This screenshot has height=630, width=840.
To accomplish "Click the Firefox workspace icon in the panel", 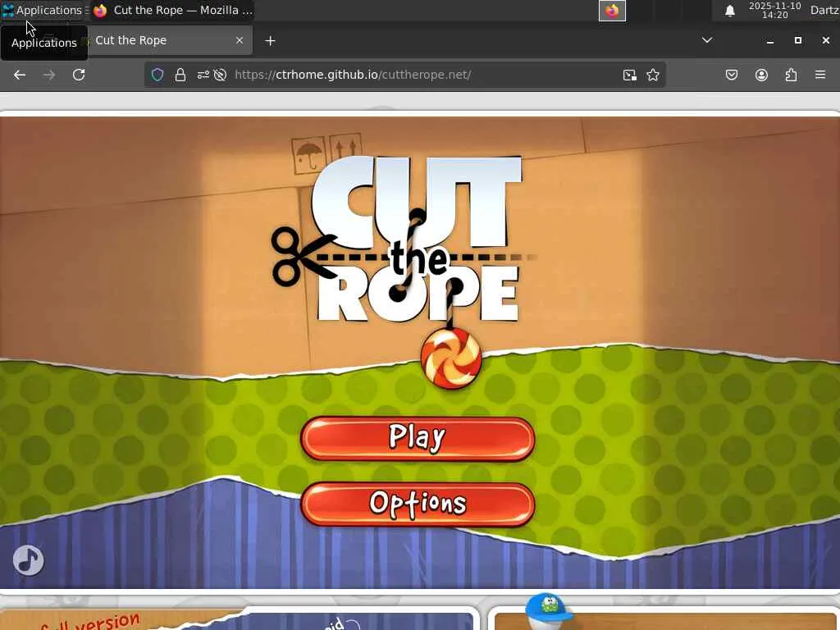I will point(612,11).
